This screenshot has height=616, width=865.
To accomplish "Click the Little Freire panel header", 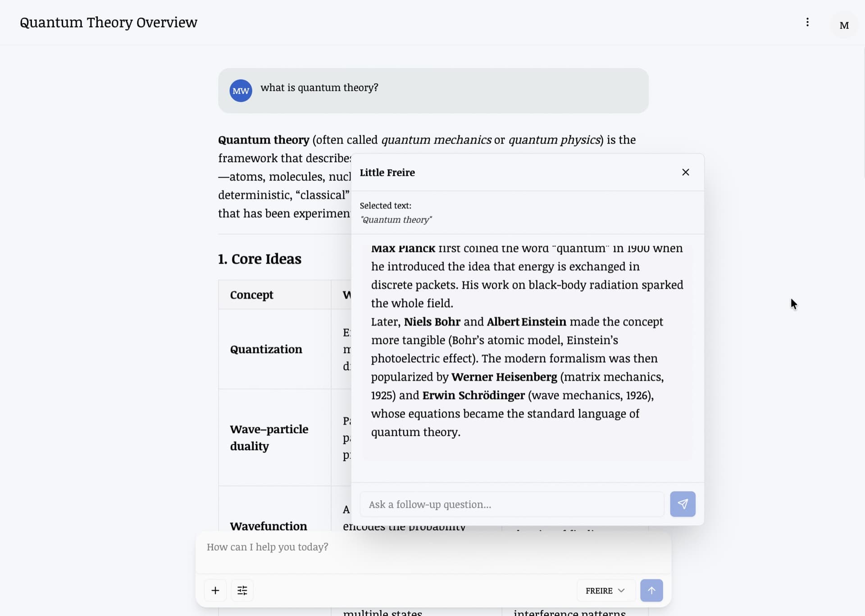I will coord(387,172).
